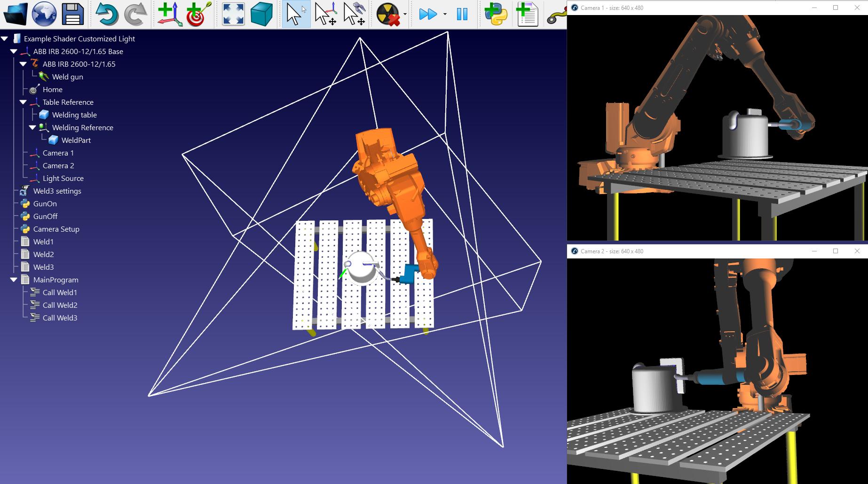Add a reference frame
Viewport: 868px width, 484px height.
click(169, 14)
